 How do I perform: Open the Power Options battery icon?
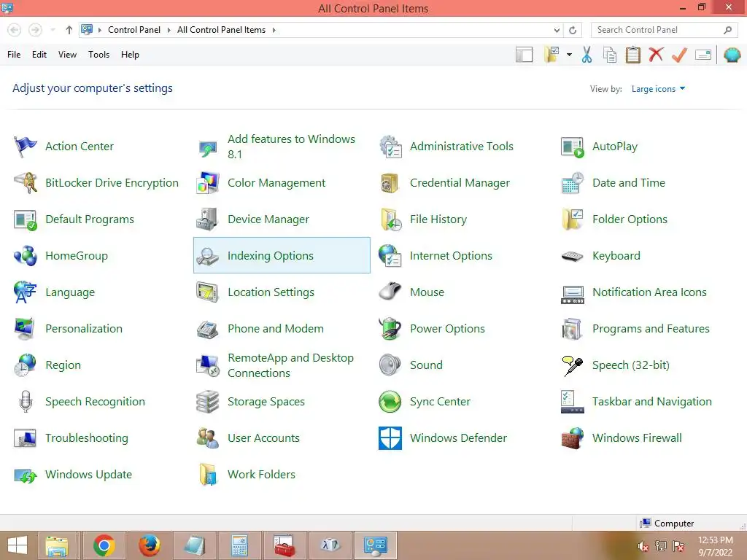[x=390, y=329]
